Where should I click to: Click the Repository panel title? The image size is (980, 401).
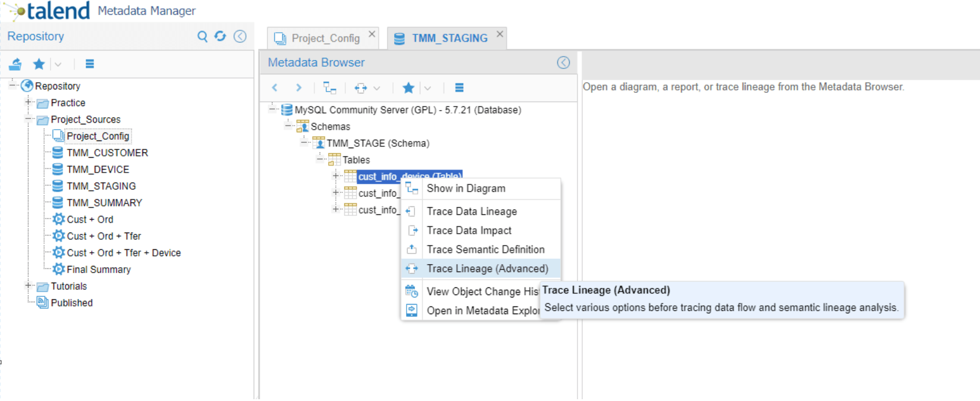click(36, 36)
